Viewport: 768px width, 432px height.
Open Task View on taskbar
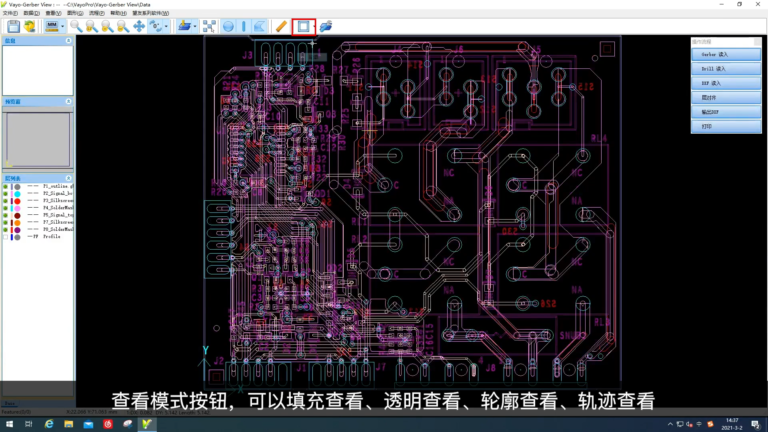click(28, 424)
